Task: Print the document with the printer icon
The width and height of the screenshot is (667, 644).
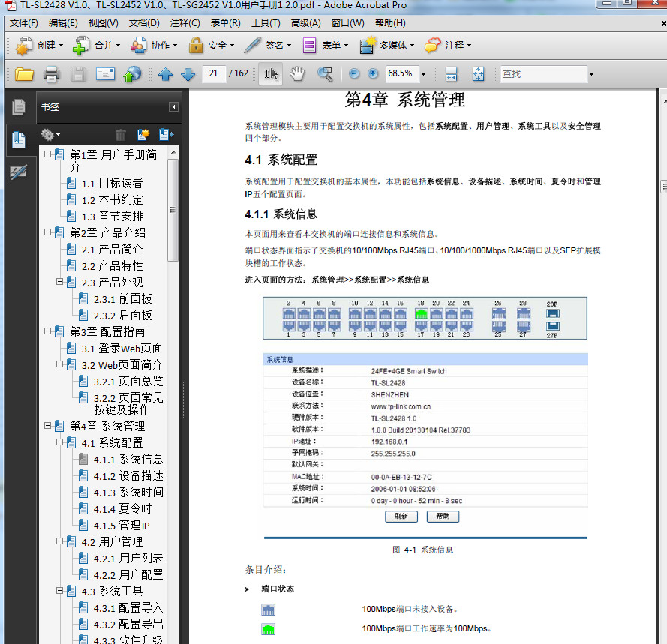Action: pos(51,74)
